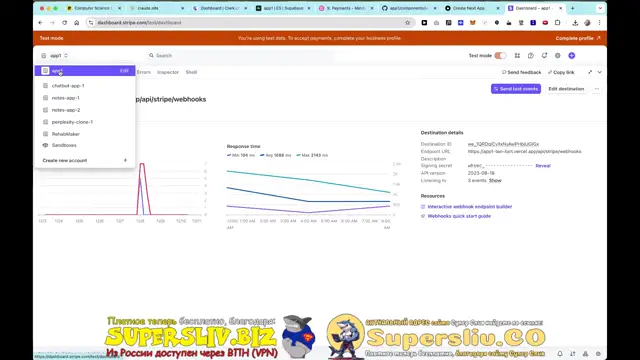Select the highlighted app1 account entry
The width and height of the screenshot is (640, 360).
pyautogui.click(x=85, y=71)
